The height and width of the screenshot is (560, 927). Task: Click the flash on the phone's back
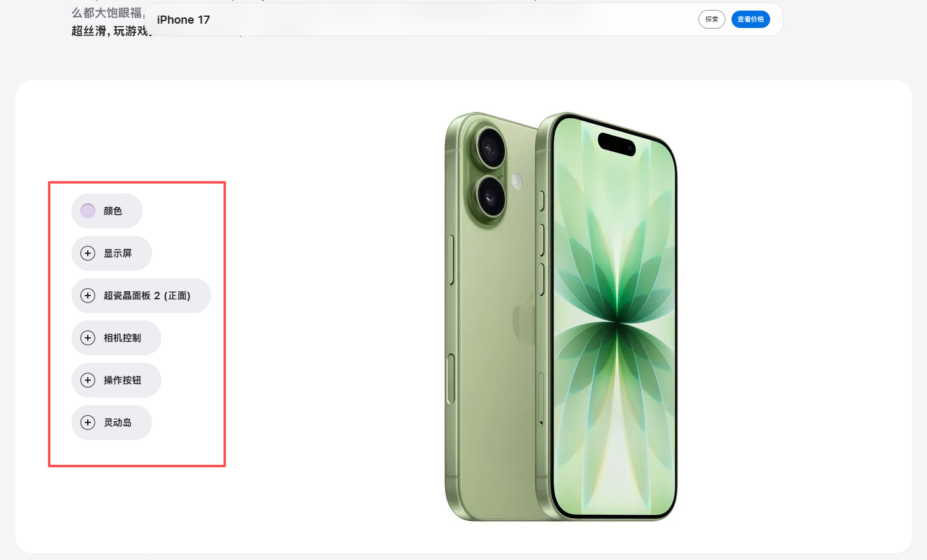click(516, 181)
